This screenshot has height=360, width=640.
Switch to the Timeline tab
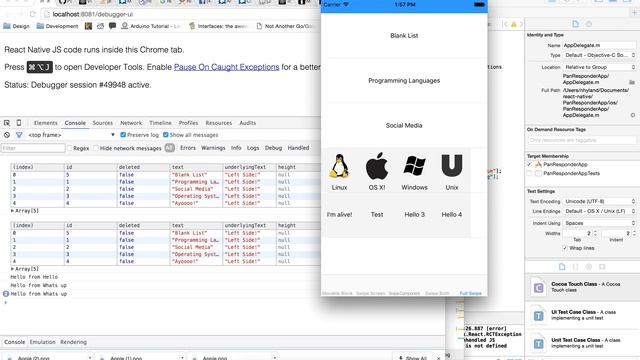pyautogui.click(x=160, y=123)
